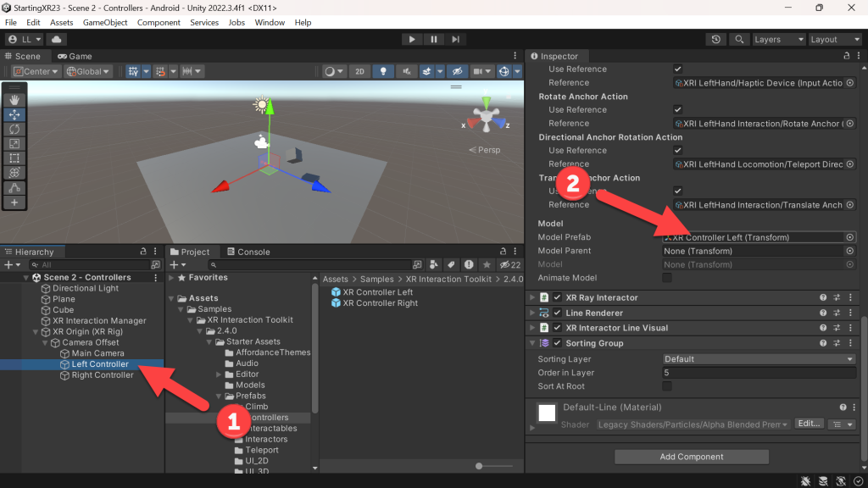The width and height of the screenshot is (868, 488).
Task: Select the Move tool
Action: point(14,114)
